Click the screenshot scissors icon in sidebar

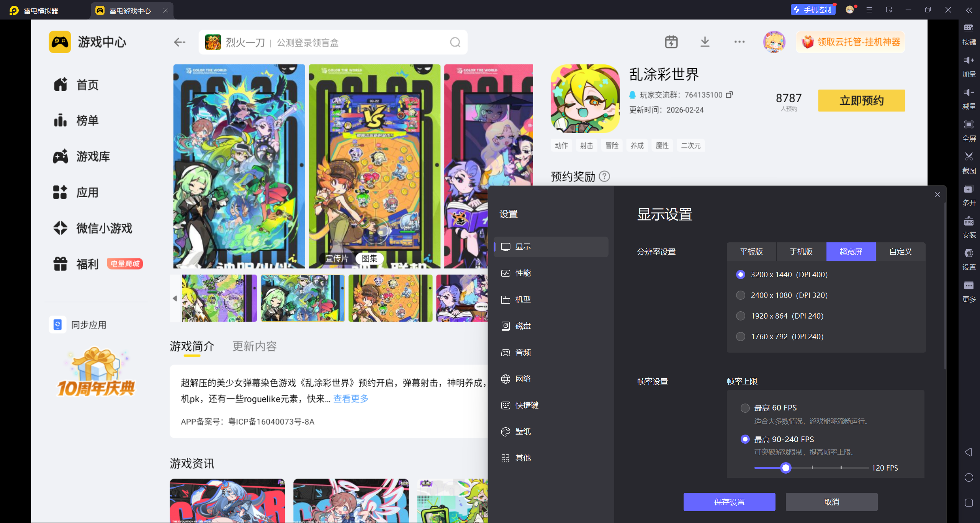point(969,157)
